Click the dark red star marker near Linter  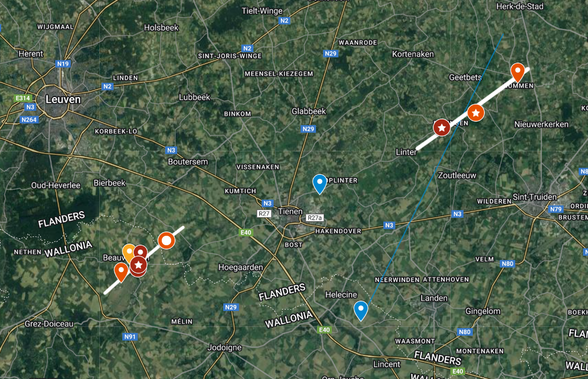(x=442, y=128)
